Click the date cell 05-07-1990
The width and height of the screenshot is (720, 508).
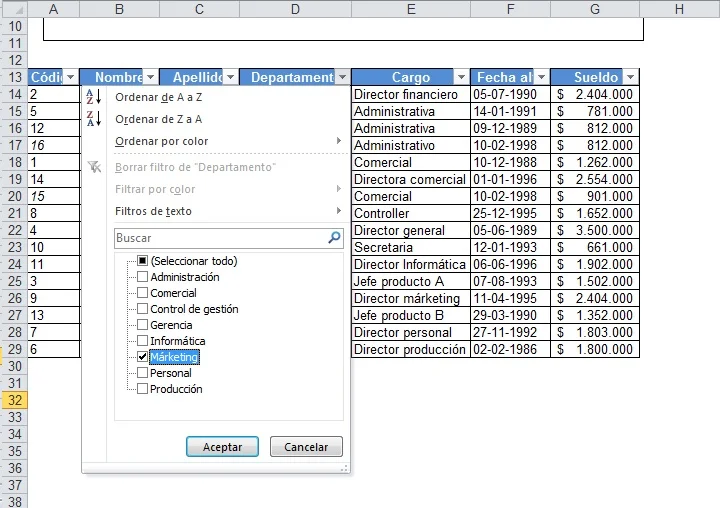coord(510,94)
